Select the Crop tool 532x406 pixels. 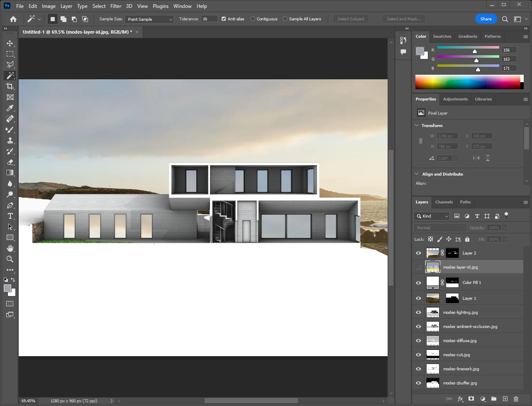pyautogui.click(x=10, y=86)
